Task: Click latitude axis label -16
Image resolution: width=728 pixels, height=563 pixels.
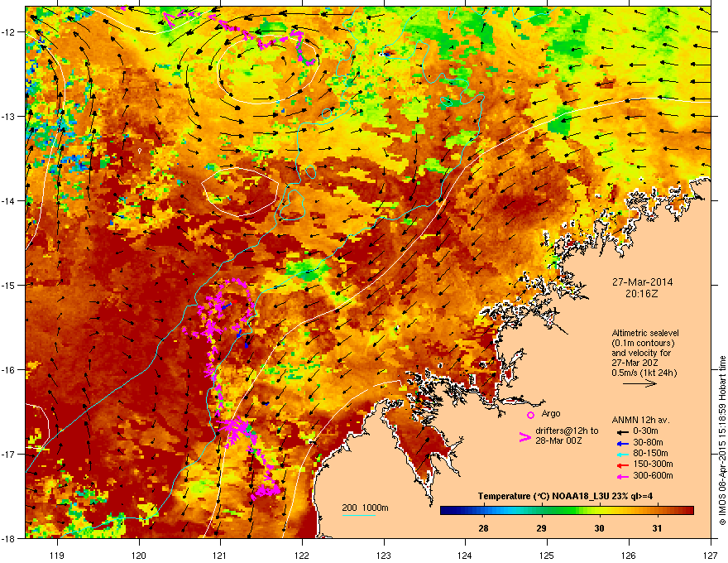Action: pos(8,370)
